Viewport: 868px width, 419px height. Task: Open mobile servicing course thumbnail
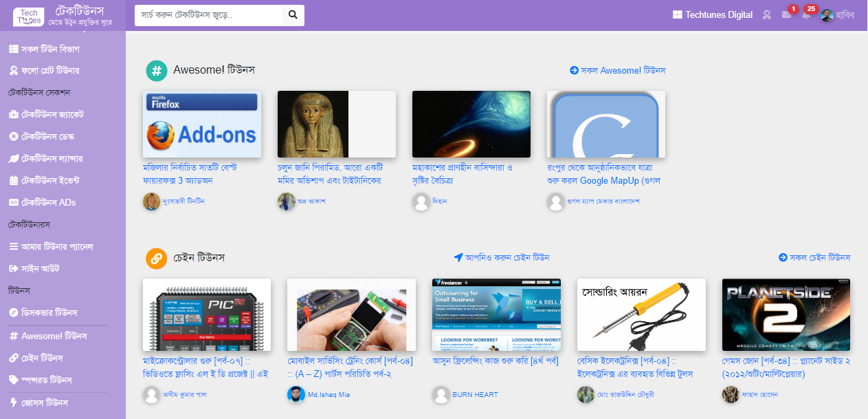pos(352,315)
